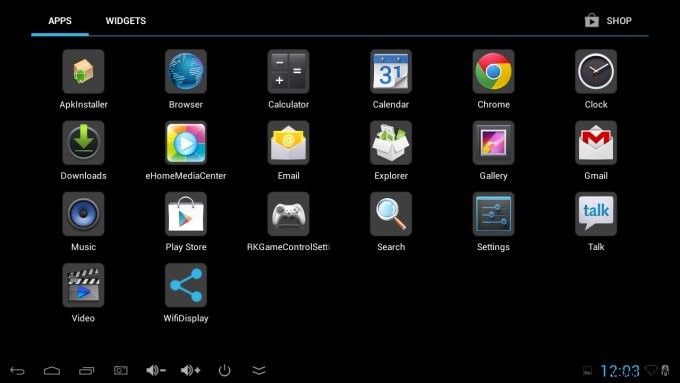Open the Music app
The image size is (680, 383).
point(83,214)
